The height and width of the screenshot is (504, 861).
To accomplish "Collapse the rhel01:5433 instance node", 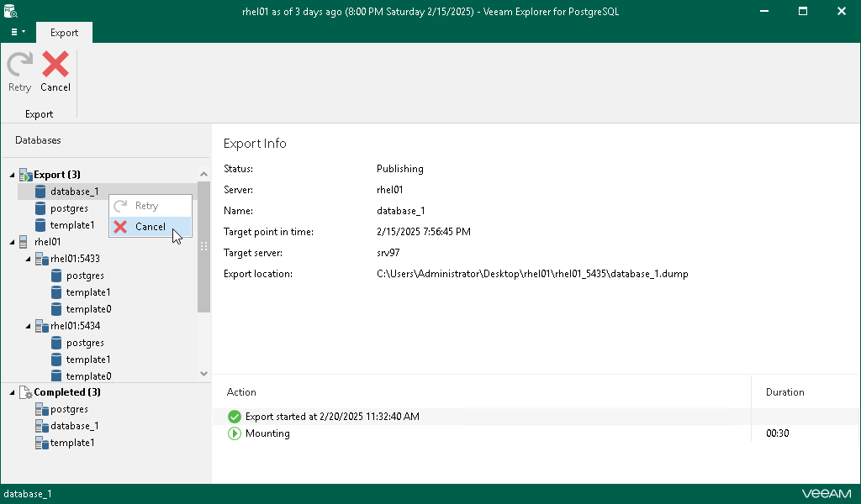I will tap(28, 259).
